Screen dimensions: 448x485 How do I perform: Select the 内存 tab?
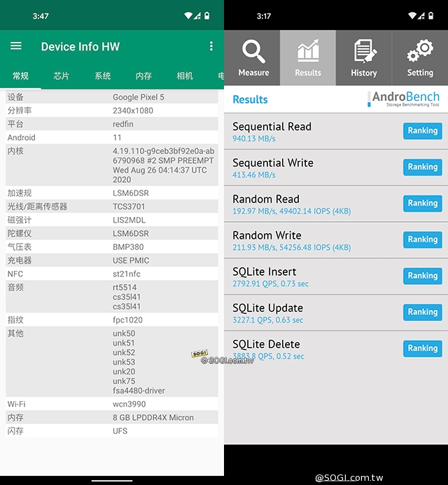143,76
